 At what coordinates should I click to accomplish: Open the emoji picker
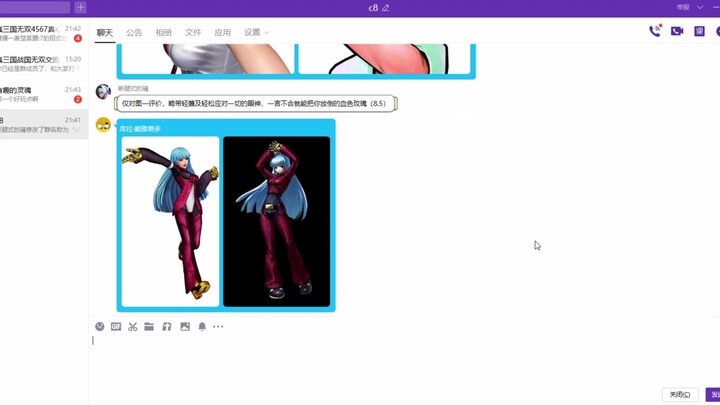click(100, 326)
